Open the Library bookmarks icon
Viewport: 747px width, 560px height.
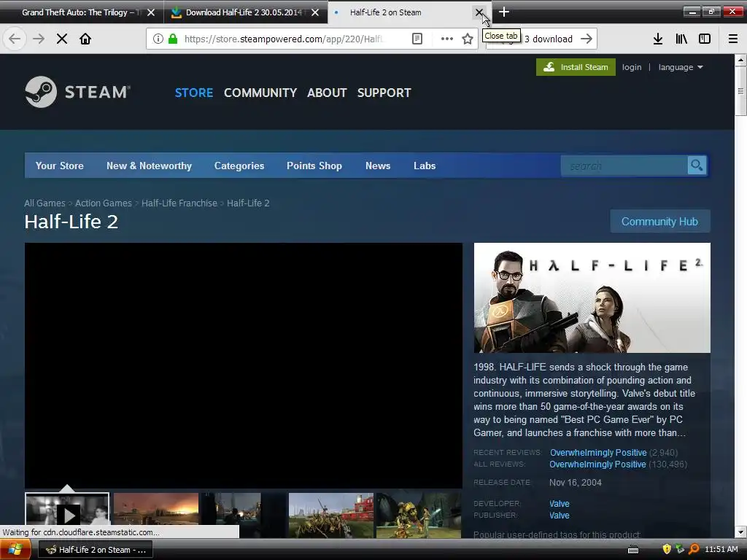(x=681, y=39)
